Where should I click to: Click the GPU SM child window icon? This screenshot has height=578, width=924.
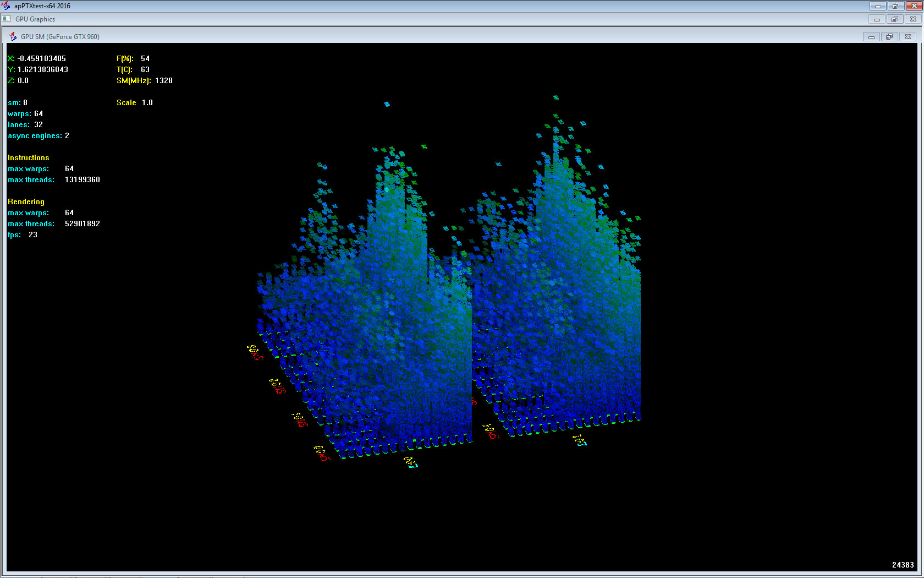pos(12,36)
